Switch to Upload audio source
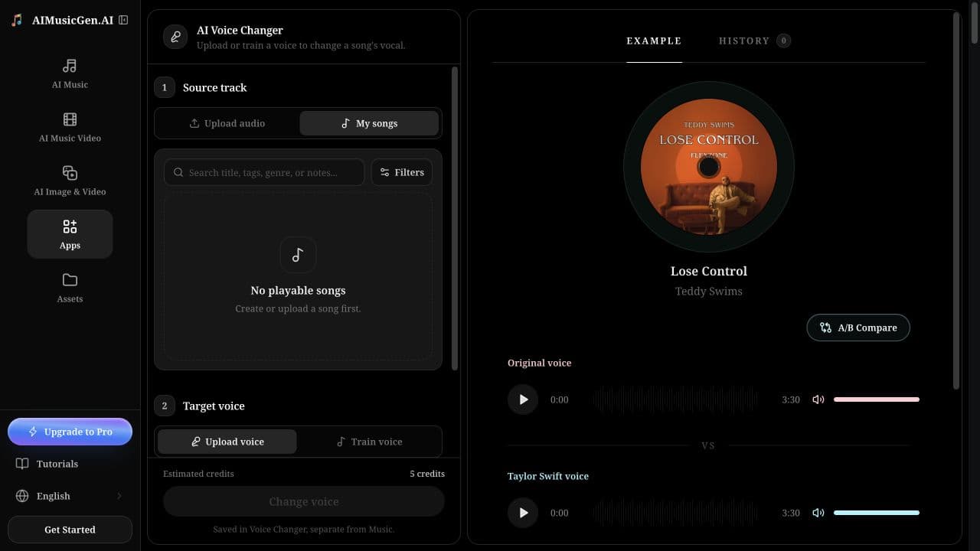Image resolution: width=980 pixels, height=551 pixels. (x=227, y=123)
